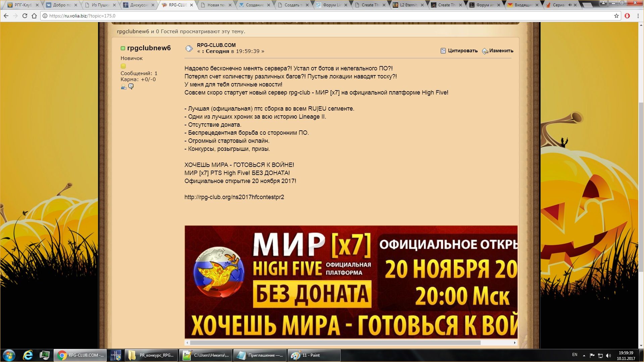This screenshot has width=644, height=362.
Task: Open the Lineage II taskbar icon
Action: click(116, 355)
